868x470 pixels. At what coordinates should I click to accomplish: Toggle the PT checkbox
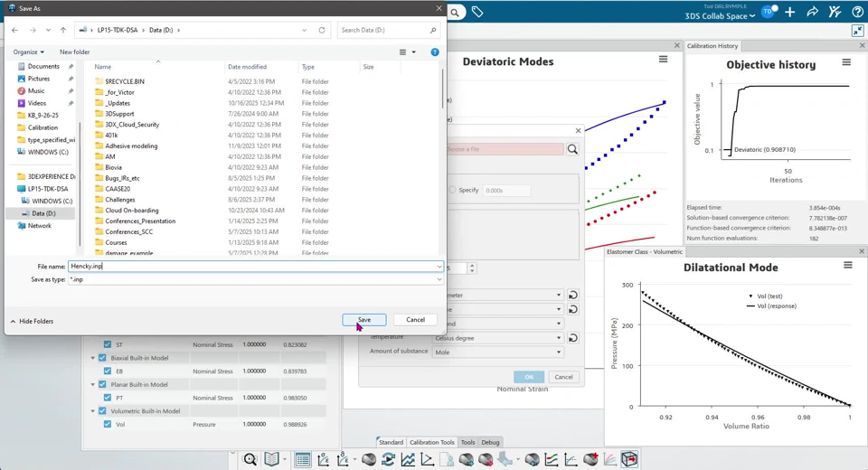pyautogui.click(x=108, y=398)
